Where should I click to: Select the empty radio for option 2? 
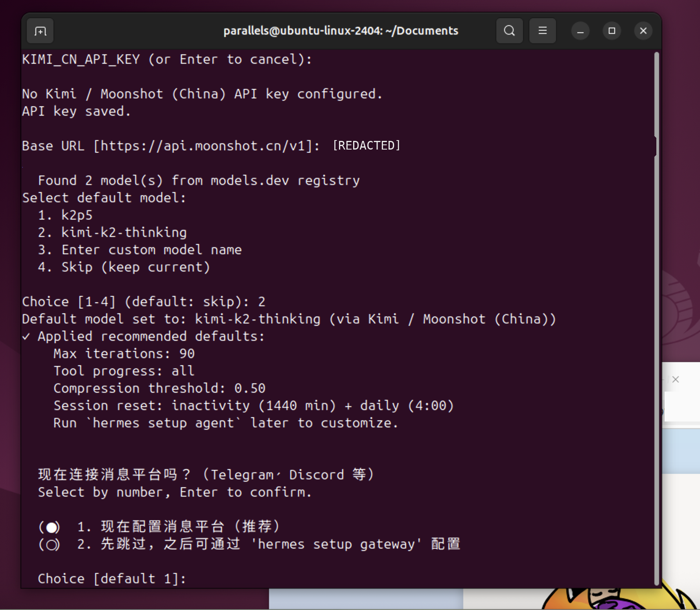coord(51,545)
